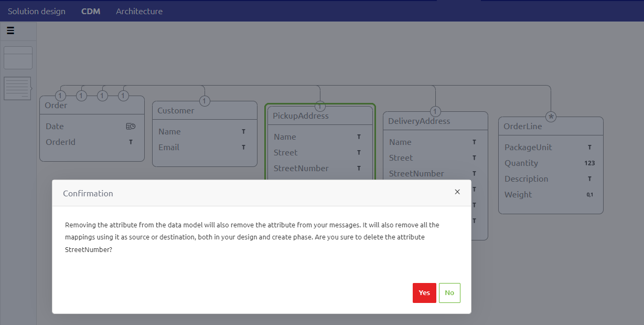Viewport: 644px width, 325px height.
Task: Click the cardinality badge above DeliveryAddress
Action: coord(435,111)
